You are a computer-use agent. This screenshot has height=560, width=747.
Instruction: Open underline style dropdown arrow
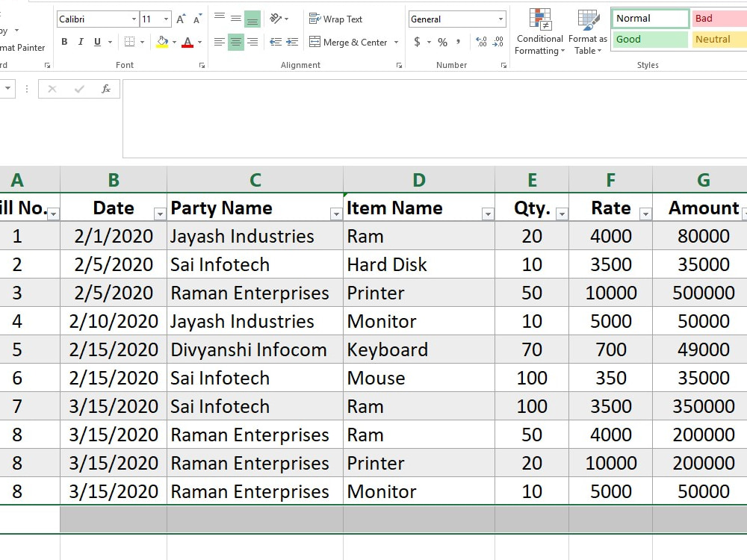point(110,42)
